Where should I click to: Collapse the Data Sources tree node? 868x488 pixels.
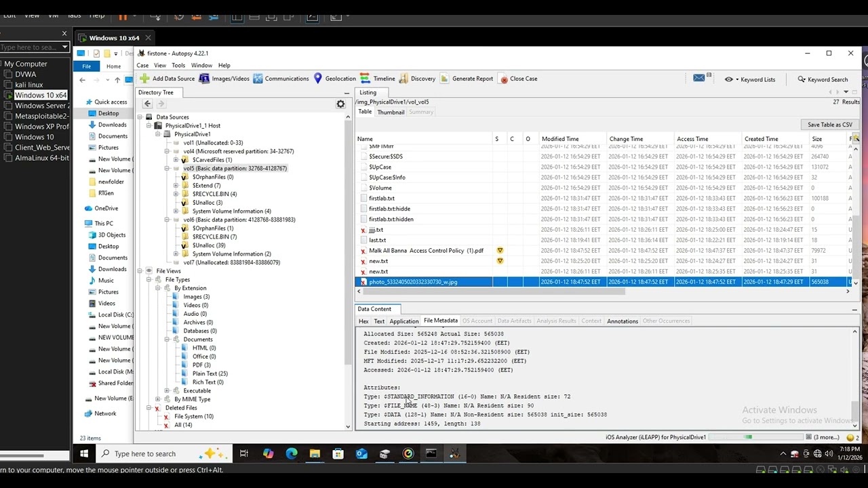point(140,117)
